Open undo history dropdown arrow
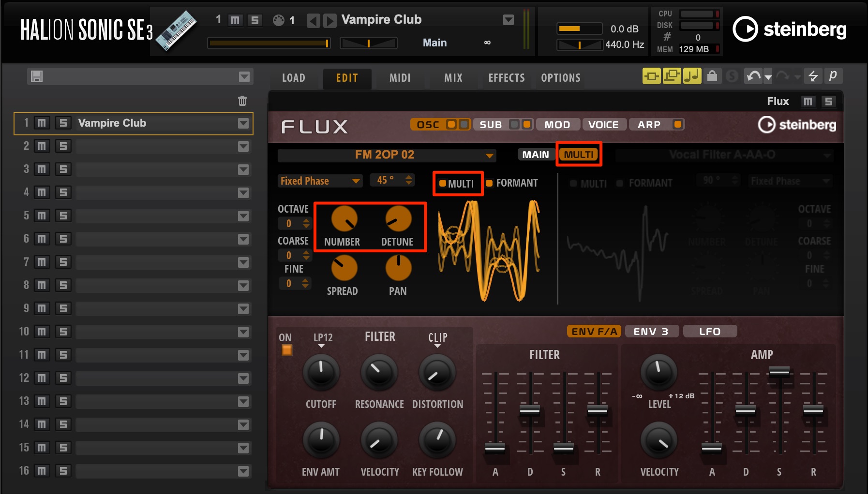The width and height of the screenshot is (868, 494). 768,77
